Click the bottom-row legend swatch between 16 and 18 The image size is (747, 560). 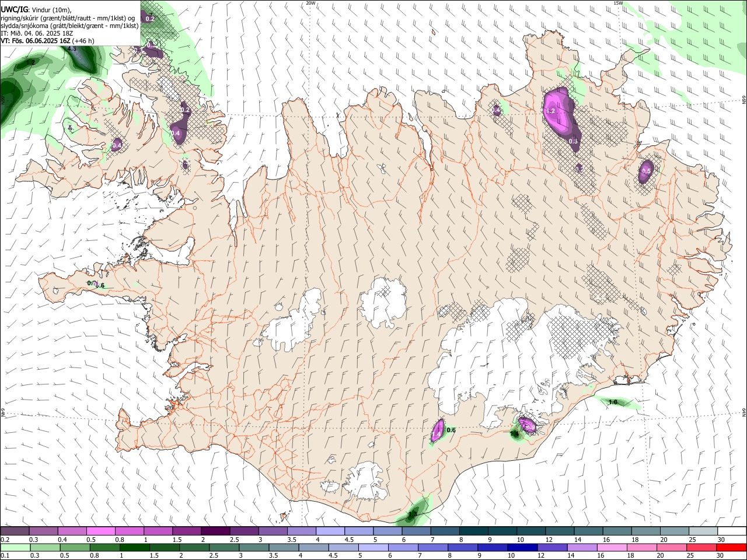point(611,548)
